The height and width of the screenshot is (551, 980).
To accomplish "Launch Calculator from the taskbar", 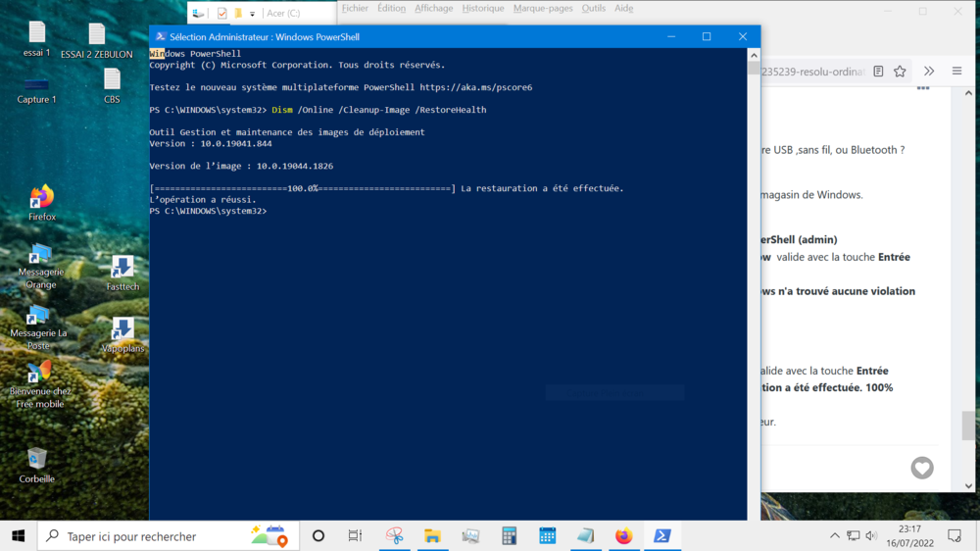I will tap(509, 536).
